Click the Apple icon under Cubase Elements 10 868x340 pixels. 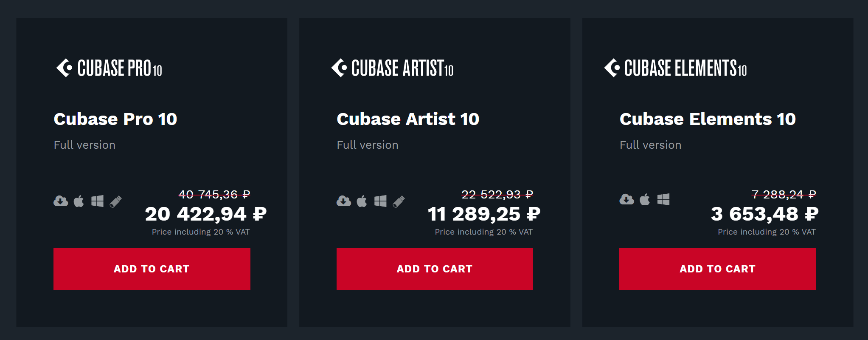coord(645,199)
